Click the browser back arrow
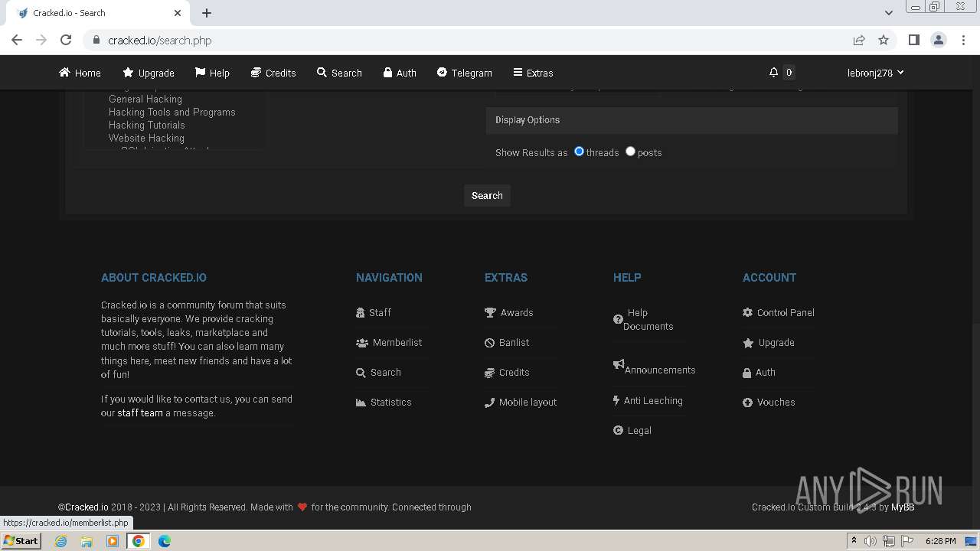Viewport: 980px width, 551px height. click(17, 40)
